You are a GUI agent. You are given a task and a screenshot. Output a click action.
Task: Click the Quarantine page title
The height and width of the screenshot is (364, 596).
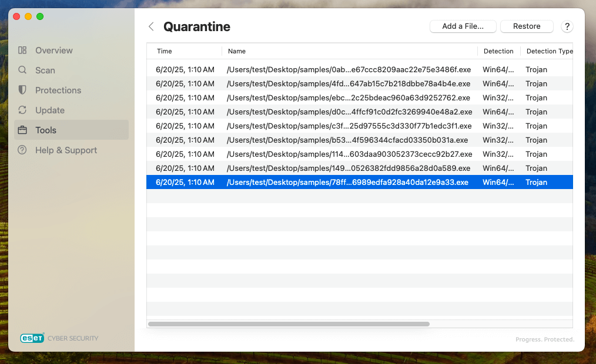[197, 26]
